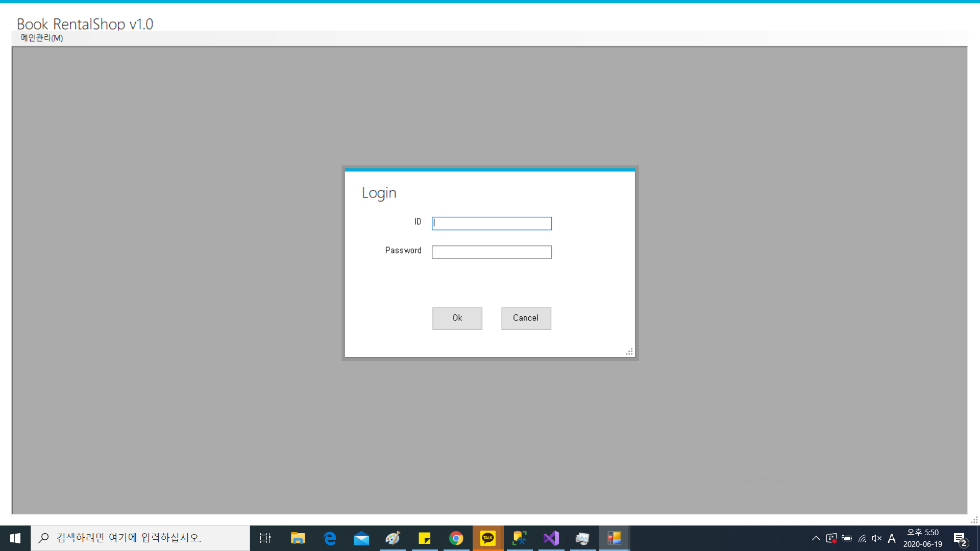Open the Mail app icon
This screenshot has height=551, width=980.
pyautogui.click(x=361, y=538)
